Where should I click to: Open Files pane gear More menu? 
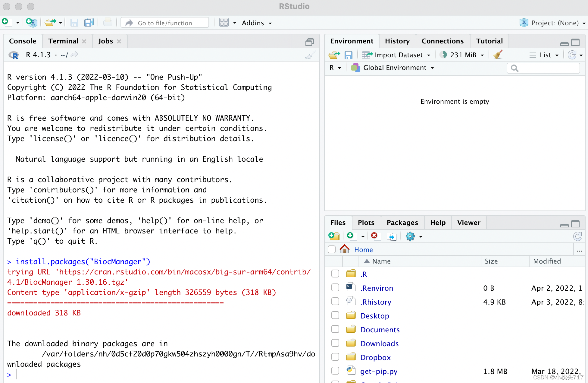tap(414, 236)
